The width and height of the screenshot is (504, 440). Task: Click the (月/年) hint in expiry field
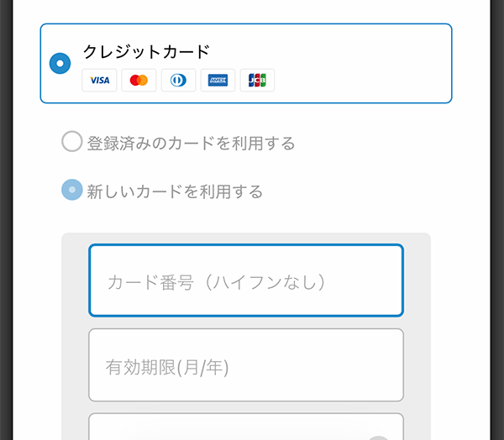pyautogui.click(x=201, y=367)
